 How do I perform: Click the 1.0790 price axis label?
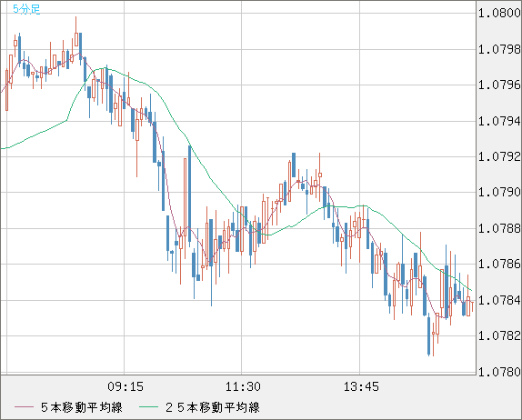(499, 193)
